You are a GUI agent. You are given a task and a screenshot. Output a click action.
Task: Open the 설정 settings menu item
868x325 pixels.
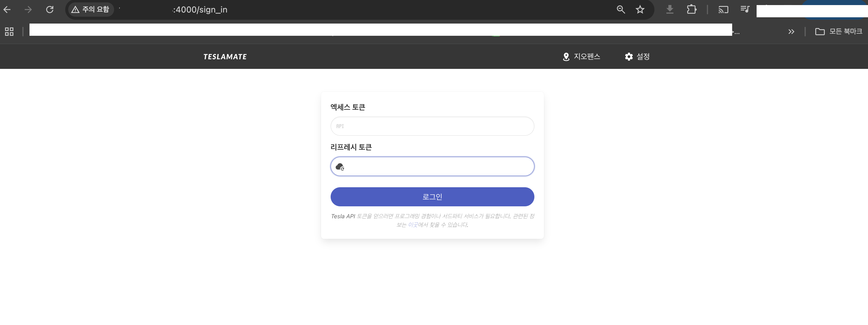(x=637, y=57)
